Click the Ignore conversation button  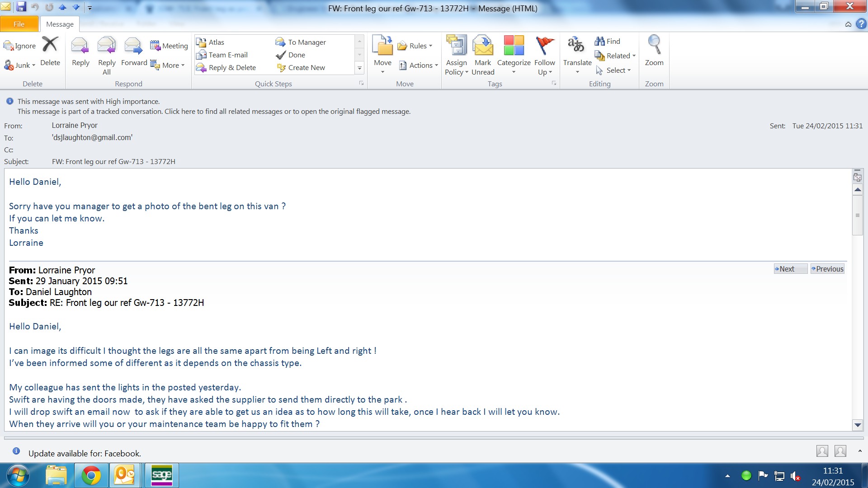click(x=20, y=46)
